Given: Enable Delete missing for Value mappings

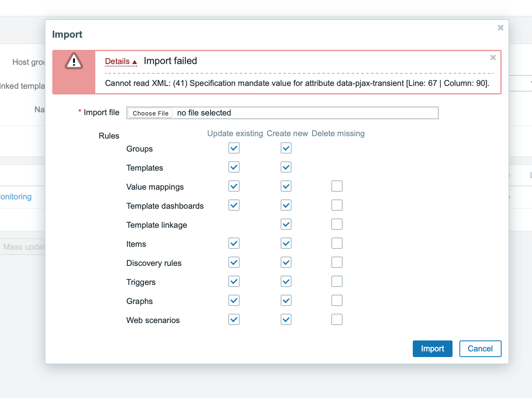Looking at the screenshot, I should click(x=337, y=186).
